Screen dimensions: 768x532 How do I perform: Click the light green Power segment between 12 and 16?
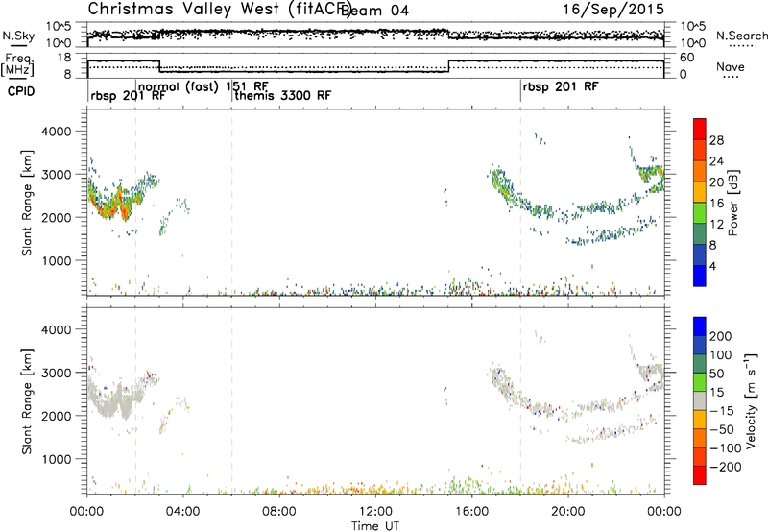click(700, 212)
